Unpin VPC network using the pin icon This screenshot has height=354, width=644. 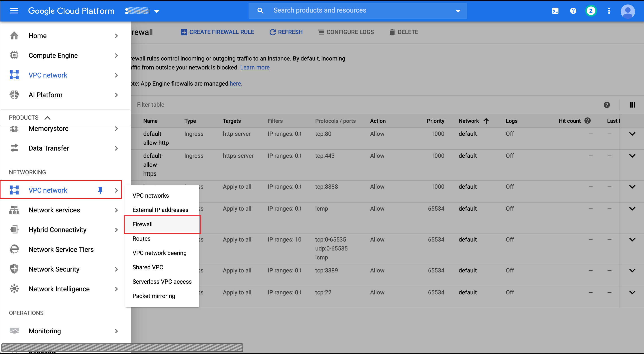click(100, 190)
